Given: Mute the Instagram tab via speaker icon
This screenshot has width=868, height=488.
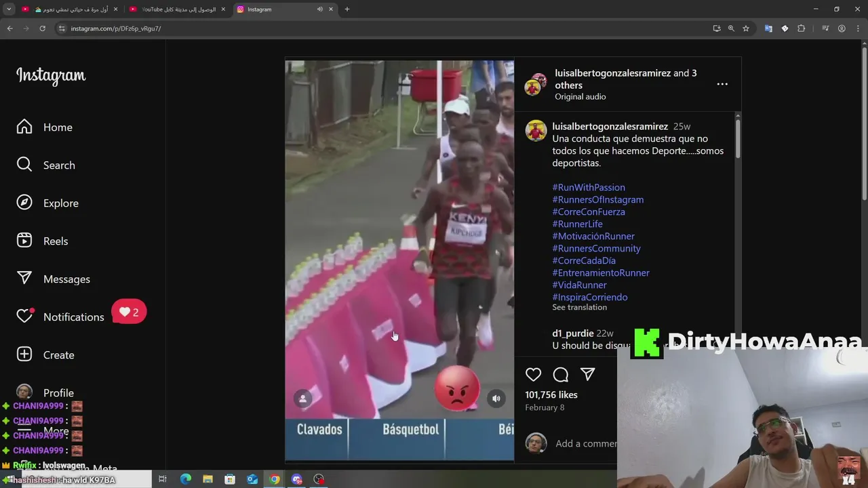Looking at the screenshot, I should [319, 9].
